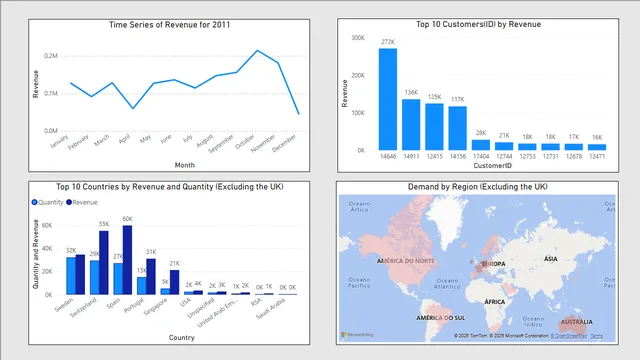640x360 pixels.
Task: Click the December point on the revenue line
Action: (x=299, y=113)
